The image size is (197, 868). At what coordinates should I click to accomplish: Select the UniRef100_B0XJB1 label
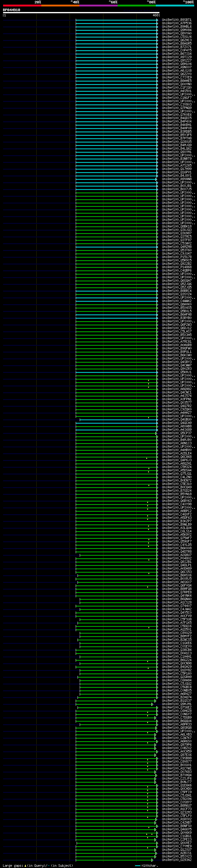coord(176,186)
